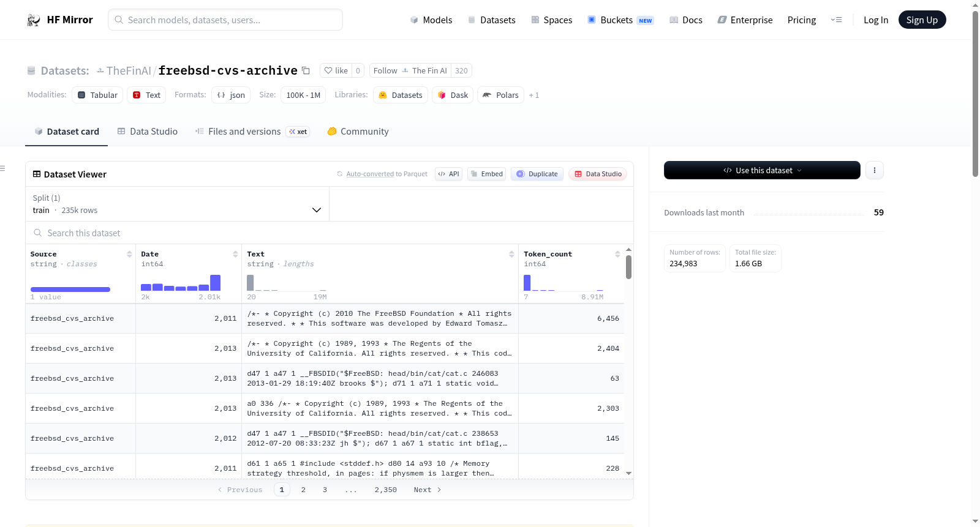Click the Tabular modality tag
The image size is (980, 527).
[x=97, y=95]
